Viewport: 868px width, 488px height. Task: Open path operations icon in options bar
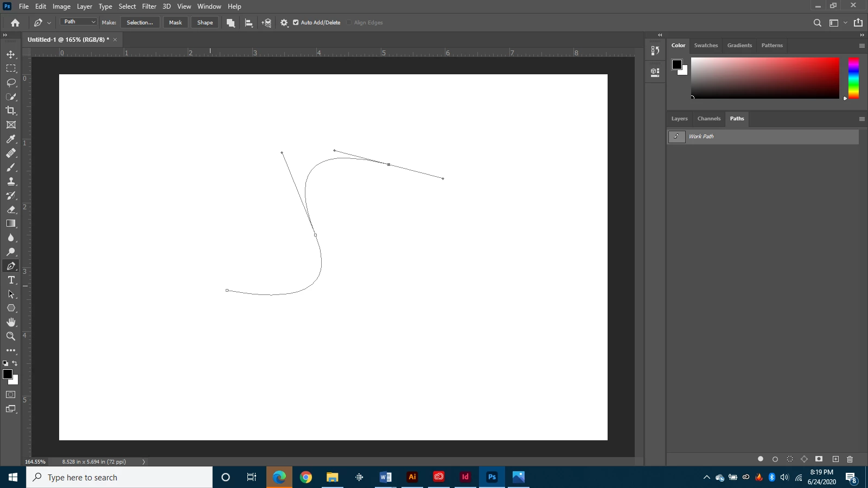231,23
